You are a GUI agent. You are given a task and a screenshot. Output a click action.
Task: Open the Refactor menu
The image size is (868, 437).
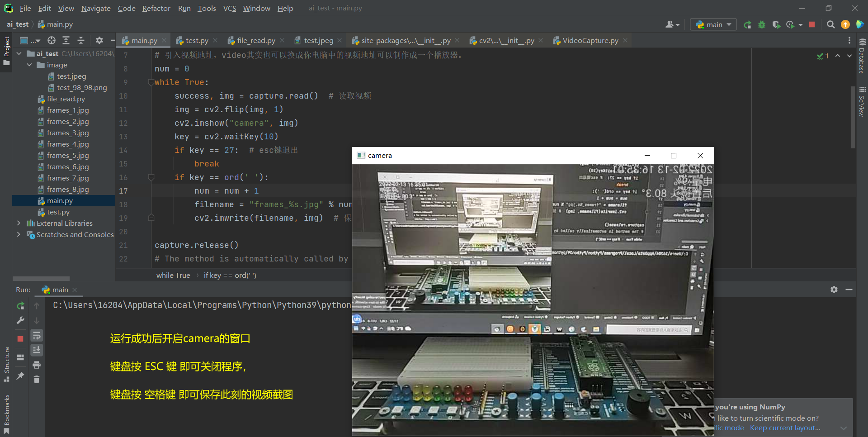click(156, 8)
